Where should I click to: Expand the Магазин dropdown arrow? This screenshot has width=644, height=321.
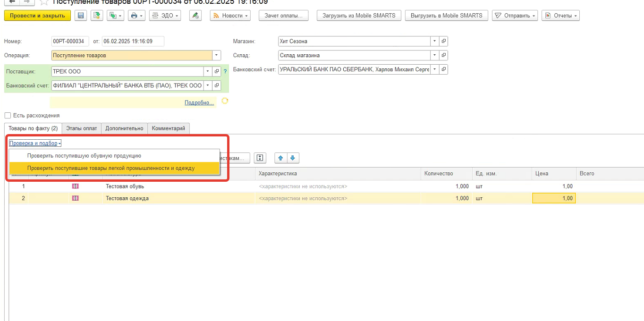point(434,41)
